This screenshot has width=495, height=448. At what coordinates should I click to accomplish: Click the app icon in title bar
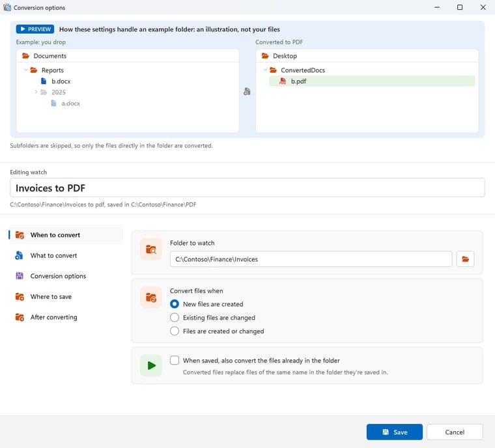(x=7, y=7)
